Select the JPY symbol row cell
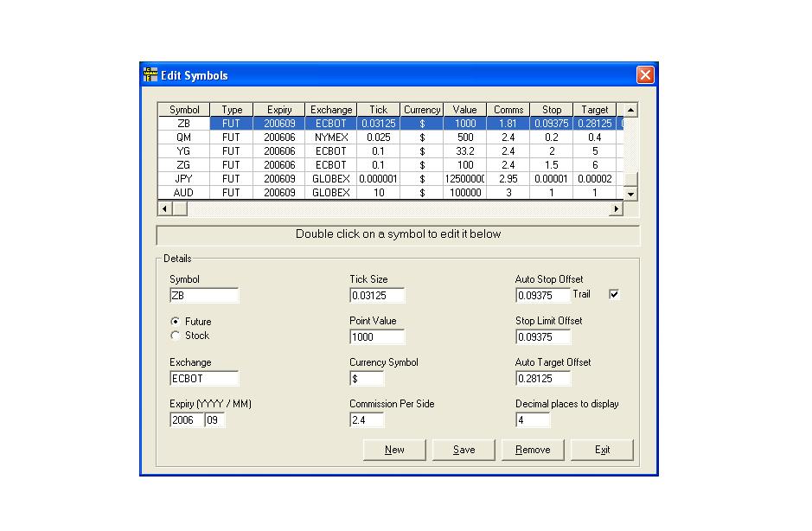Viewport: 812px width, 531px height. coord(184,179)
